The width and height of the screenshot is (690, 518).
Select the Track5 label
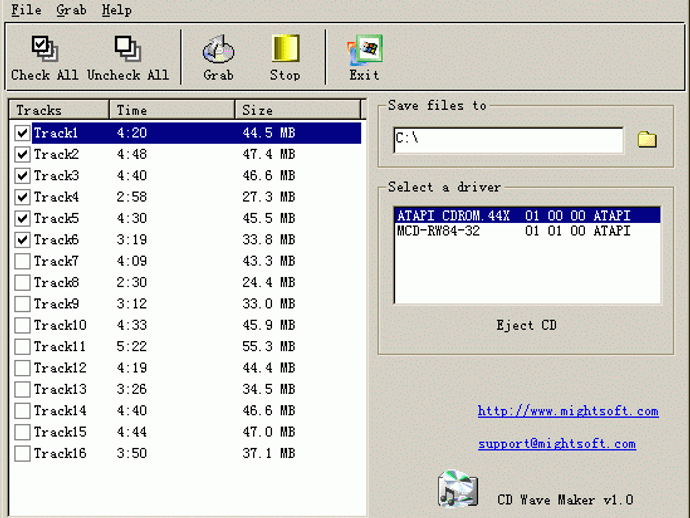(56, 218)
